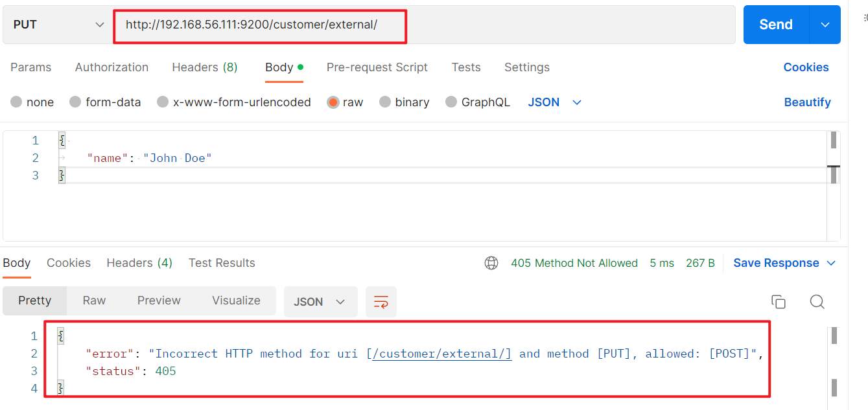Image resolution: width=868 pixels, height=410 pixels.
Task: Open the Headers (8) request tab
Action: 205,67
